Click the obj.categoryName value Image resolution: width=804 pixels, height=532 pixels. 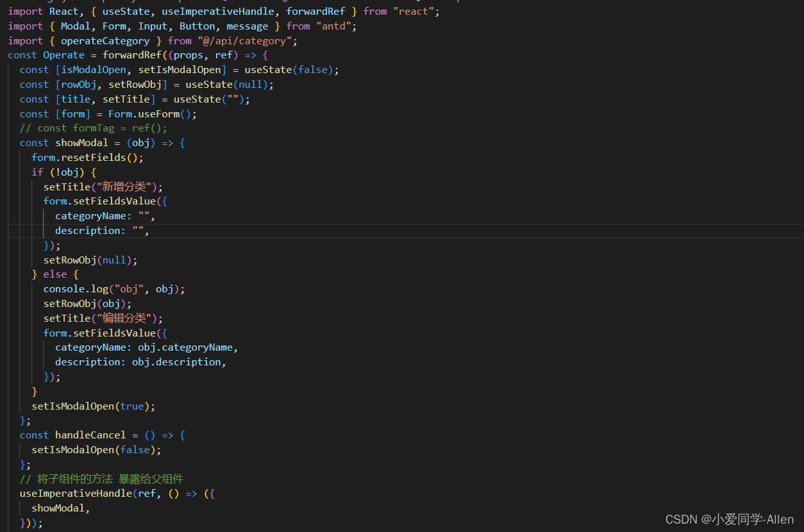coord(185,347)
